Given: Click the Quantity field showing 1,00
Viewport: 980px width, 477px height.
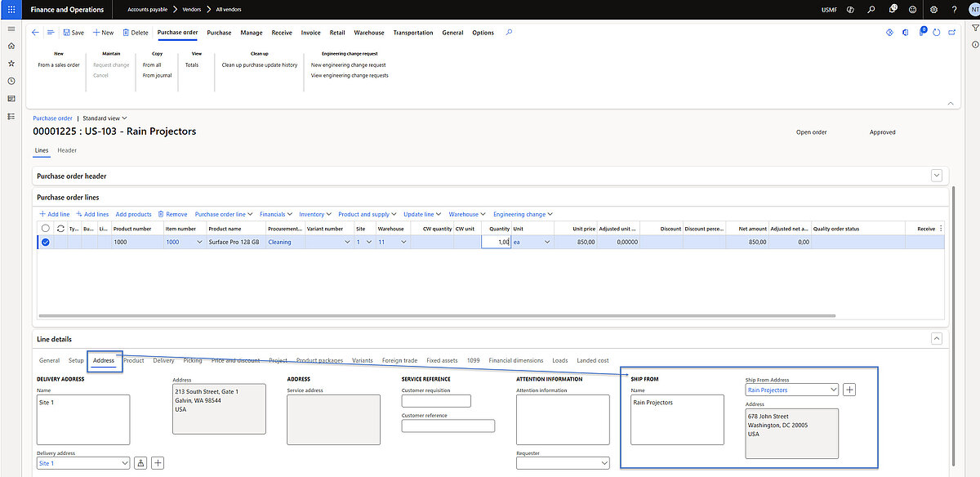Looking at the screenshot, I should 496,242.
